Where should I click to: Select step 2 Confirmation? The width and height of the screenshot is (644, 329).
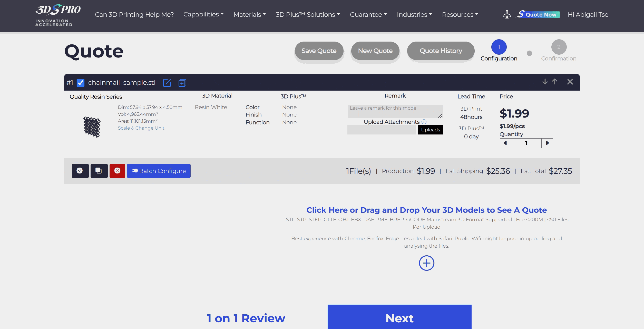point(559,51)
